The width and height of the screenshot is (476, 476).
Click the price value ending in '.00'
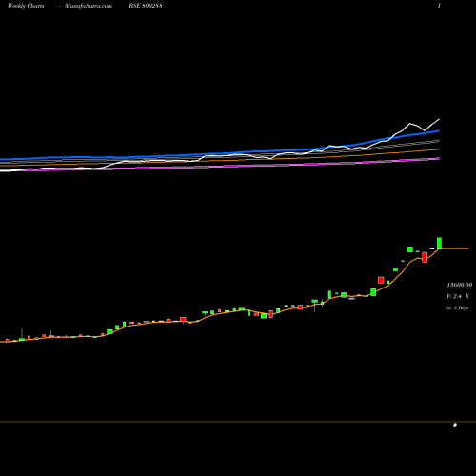pyautogui.click(x=460, y=285)
